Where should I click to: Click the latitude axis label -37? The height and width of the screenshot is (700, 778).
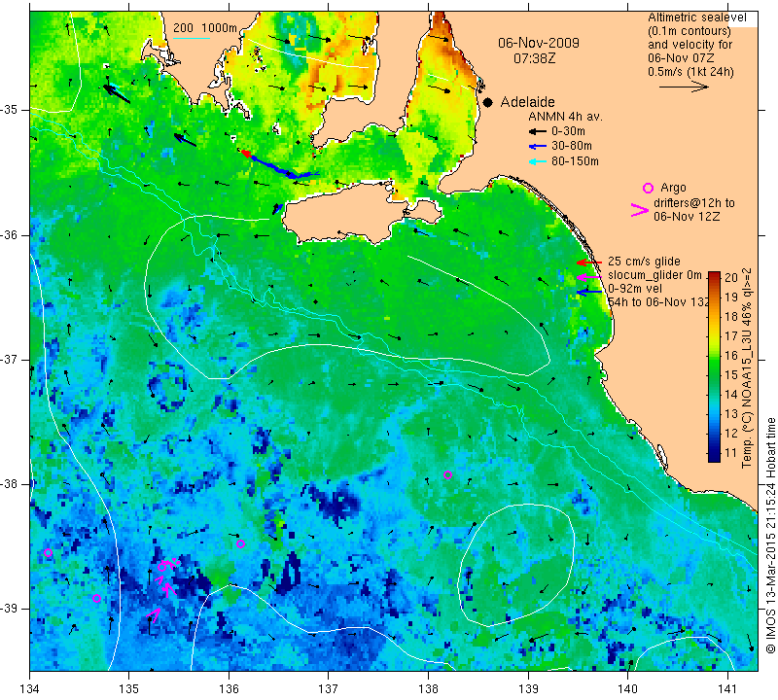(x=10, y=359)
